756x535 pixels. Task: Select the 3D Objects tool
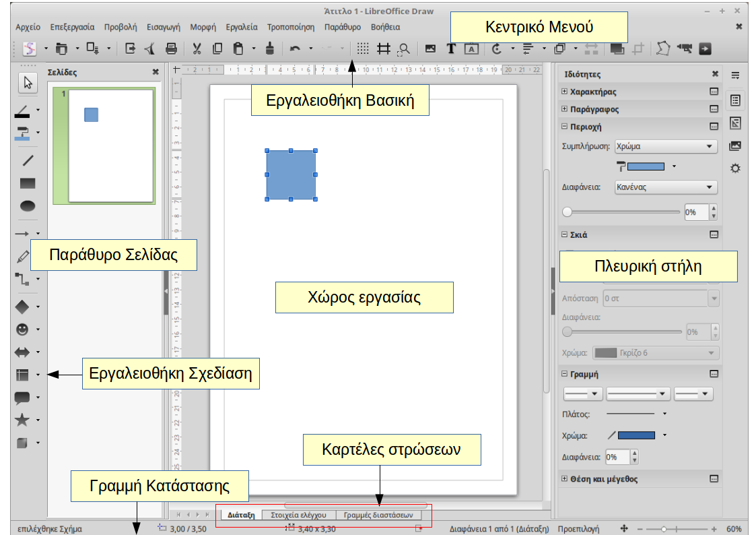[22, 443]
